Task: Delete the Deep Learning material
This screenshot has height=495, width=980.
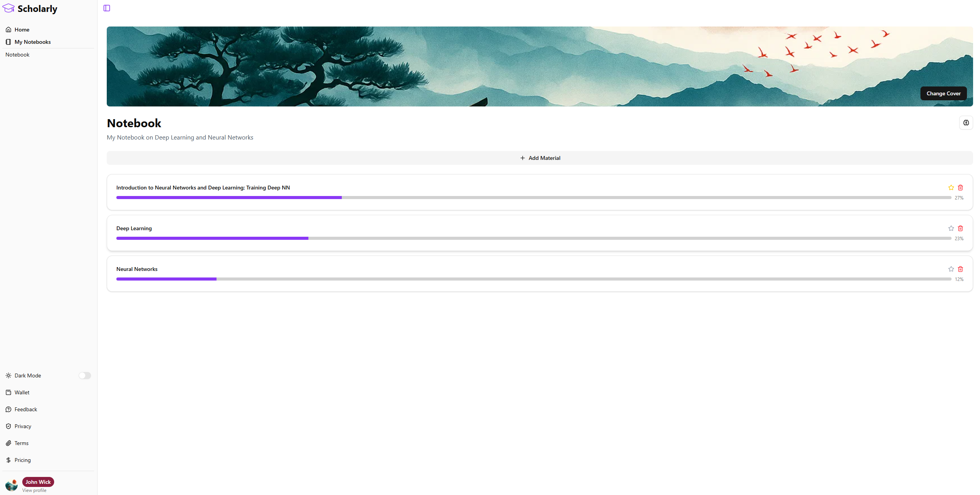Action: pyautogui.click(x=960, y=228)
